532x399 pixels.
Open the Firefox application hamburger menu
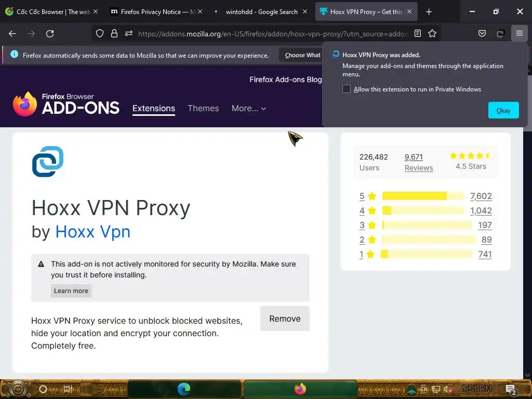click(x=520, y=33)
